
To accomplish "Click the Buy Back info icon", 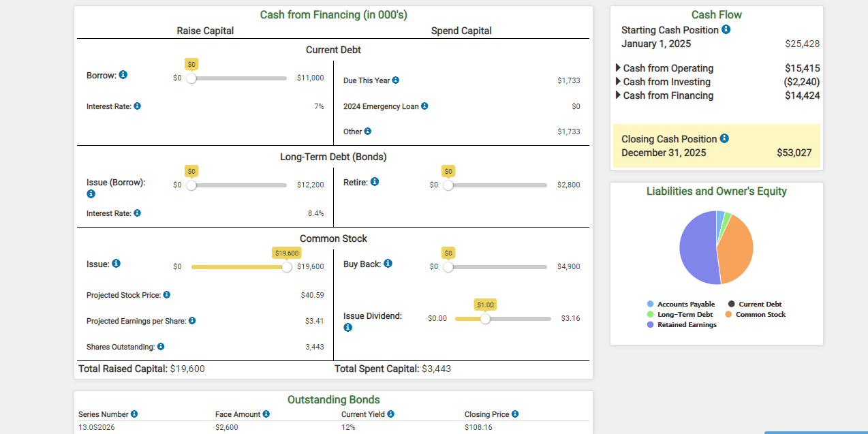I will (x=388, y=264).
